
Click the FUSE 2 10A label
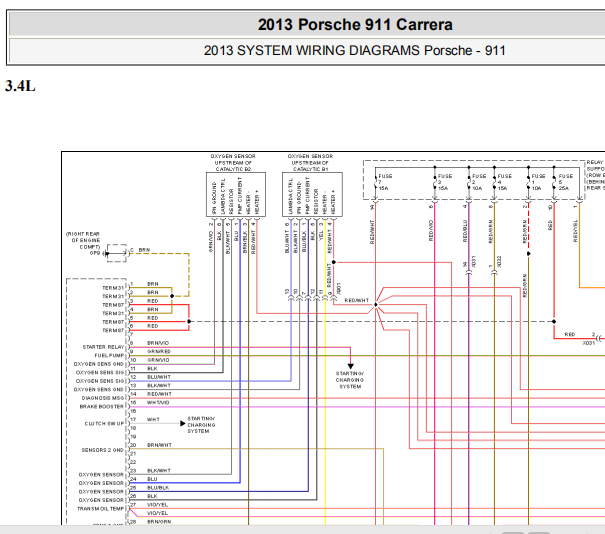pos(479,182)
